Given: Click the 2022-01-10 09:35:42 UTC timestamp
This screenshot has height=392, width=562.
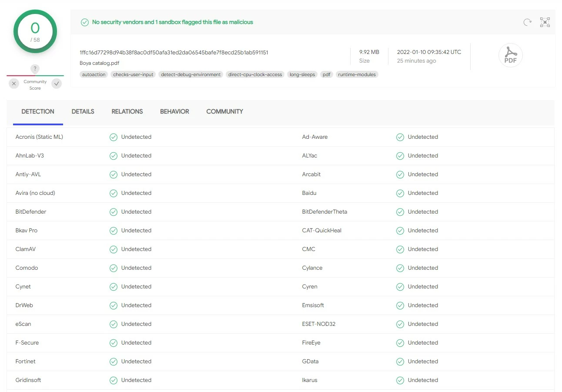Looking at the screenshot, I should (x=429, y=52).
